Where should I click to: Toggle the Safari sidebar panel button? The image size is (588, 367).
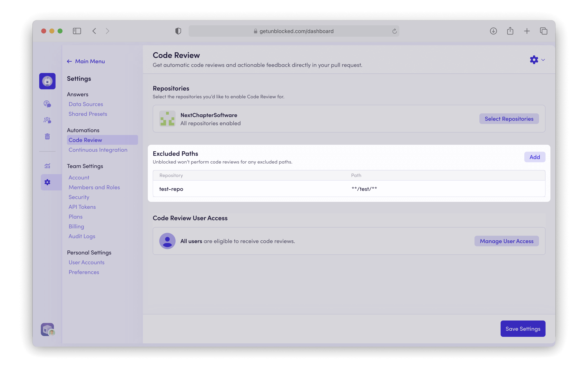point(77,31)
